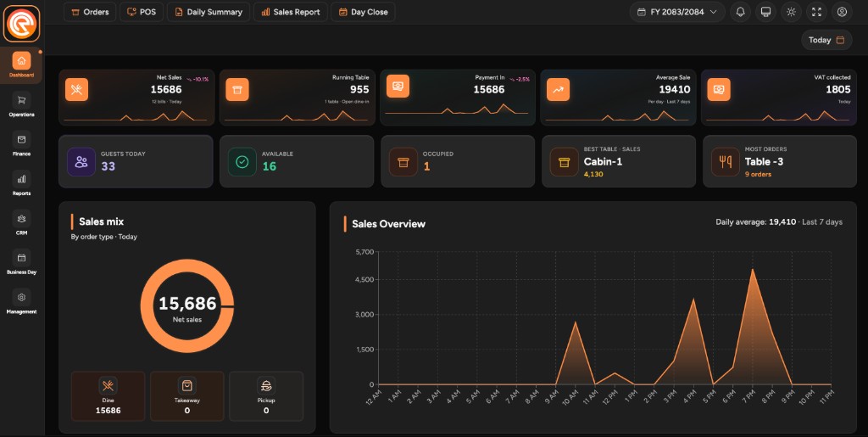Viewport: 868px width, 437px height.
Task: Toggle light theme with sun icon
Action: point(791,12)
